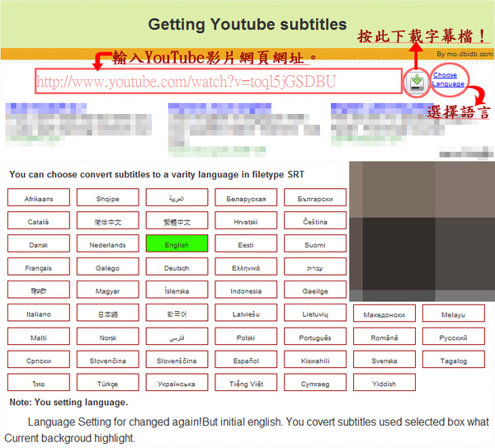The height and width of the screenshot is (448, 495).
Task: Select the Deutsch language button
Action: pyautogui.click(x=177, y=266)
